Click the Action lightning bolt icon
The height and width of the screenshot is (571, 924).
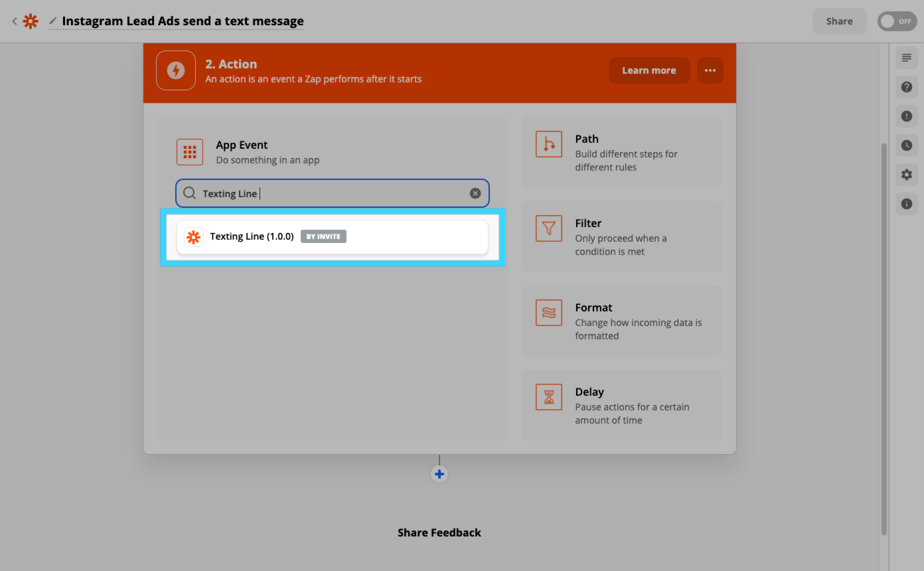(x=176, y=70)
